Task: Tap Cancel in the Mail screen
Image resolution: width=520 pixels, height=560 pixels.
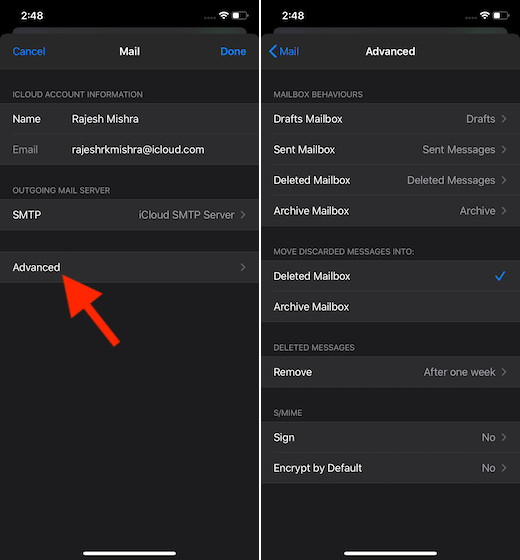Action: [x=29, y=51]
